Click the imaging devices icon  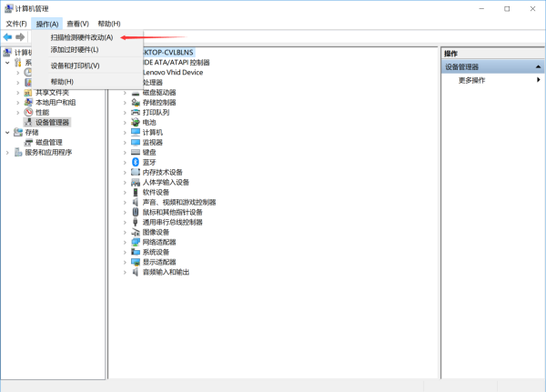pyautogui.click(x=136, y=232)
